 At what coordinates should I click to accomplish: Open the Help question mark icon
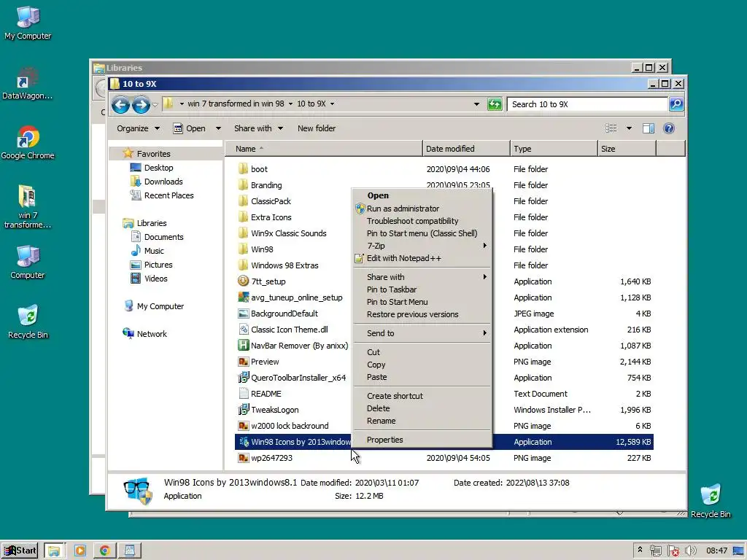[x=669, y=128]
